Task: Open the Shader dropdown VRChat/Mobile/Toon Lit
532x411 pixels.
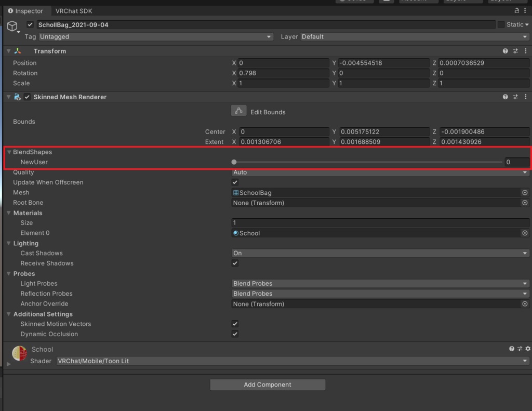Action: coord(293,361)
